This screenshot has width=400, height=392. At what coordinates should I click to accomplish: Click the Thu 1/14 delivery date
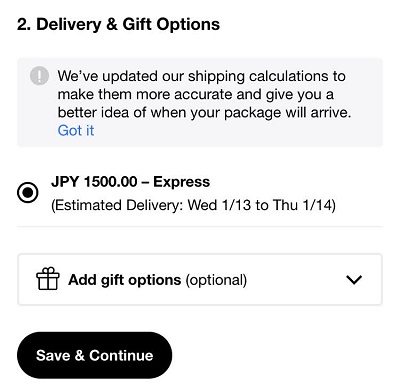click(304, 205)
